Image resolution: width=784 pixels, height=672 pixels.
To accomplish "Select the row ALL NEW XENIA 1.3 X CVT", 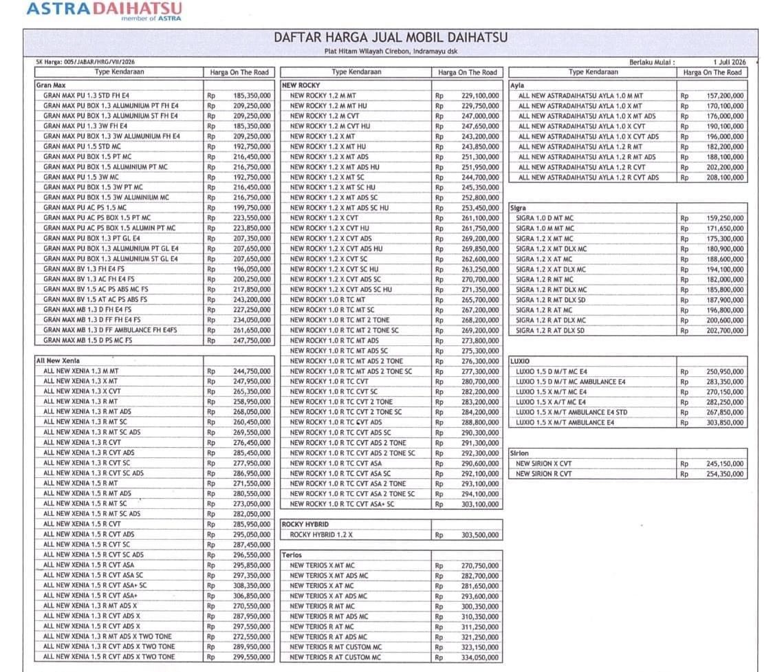I will [155, 391].
